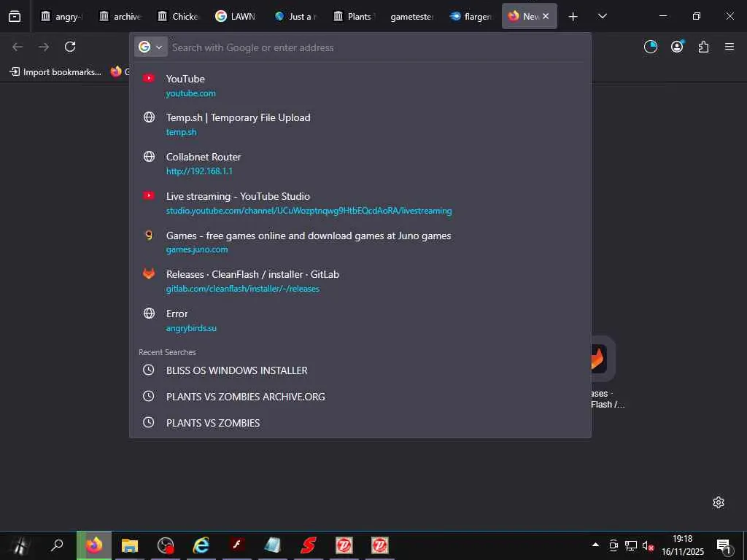Switch to the flargen tab

click(x=471, y=17)
